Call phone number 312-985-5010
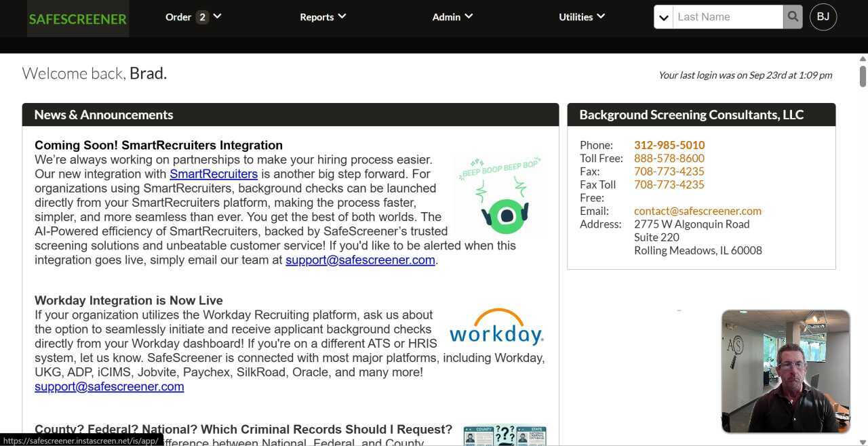 pos(669,145)
